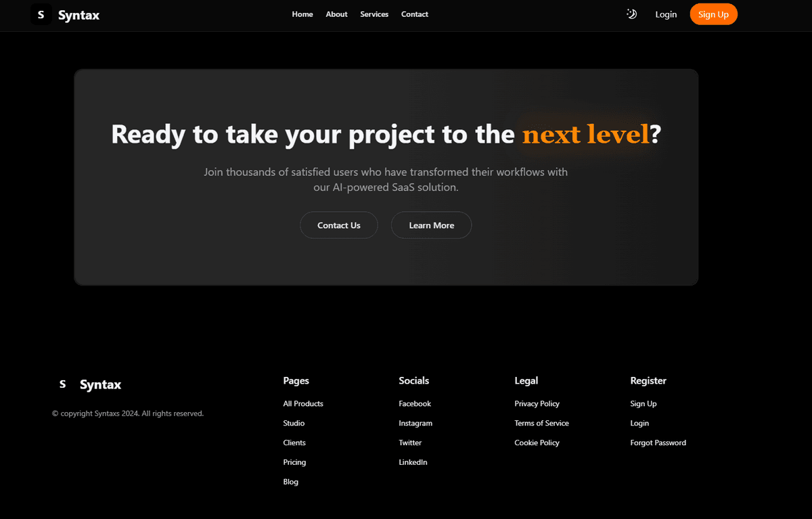
Task: Click Forgot Password under Register
Action: [x=658, y=443]
